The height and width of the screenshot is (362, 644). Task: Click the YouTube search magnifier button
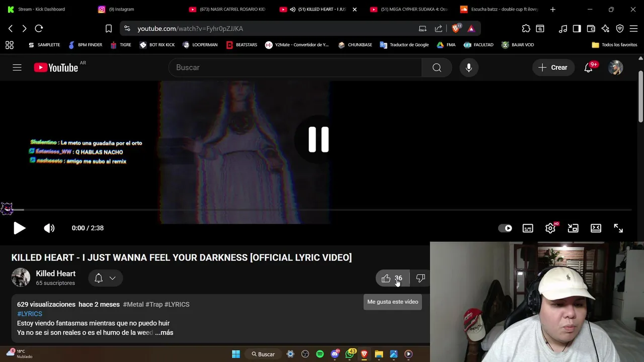point(437,67)
